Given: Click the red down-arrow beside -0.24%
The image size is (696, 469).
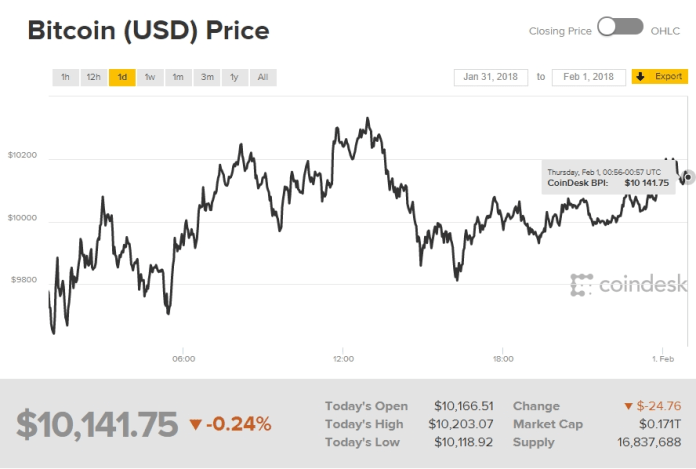Looking at the screenshot, I should tap(195, 425).
